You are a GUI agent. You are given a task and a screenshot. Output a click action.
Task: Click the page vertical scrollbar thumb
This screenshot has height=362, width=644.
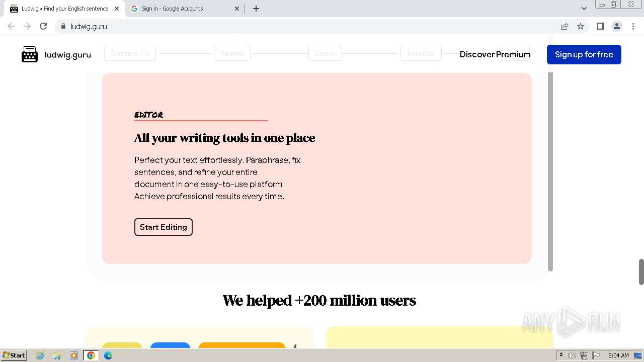click(x=641, y=271)
